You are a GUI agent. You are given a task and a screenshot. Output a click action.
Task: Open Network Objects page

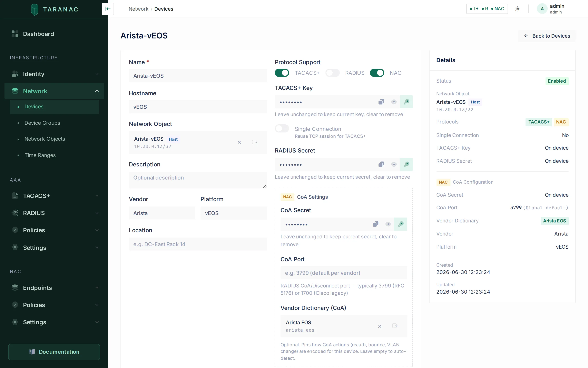[x=54, y=139]
